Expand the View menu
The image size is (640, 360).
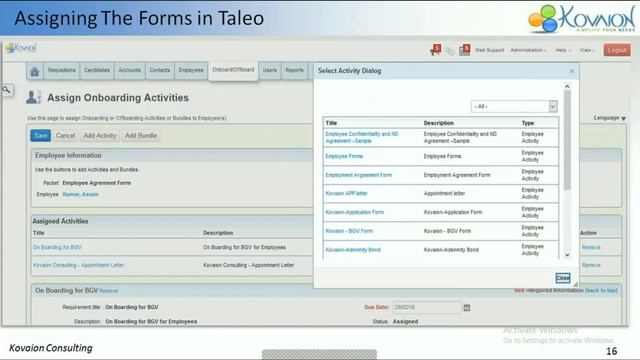(x=587, y=50)
